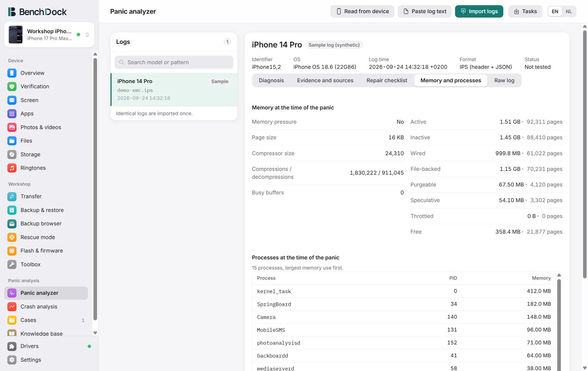Click the process table scroll-up arrow

[559, 275]
